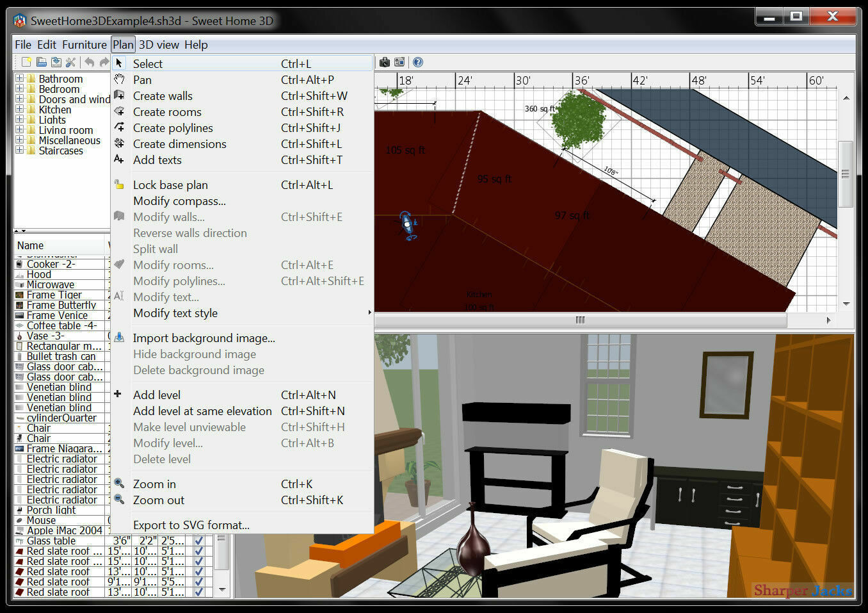The height and width of the screenshot is (613, 868).
Task: Expand the Staircases catalog folder
Action: 20,151
